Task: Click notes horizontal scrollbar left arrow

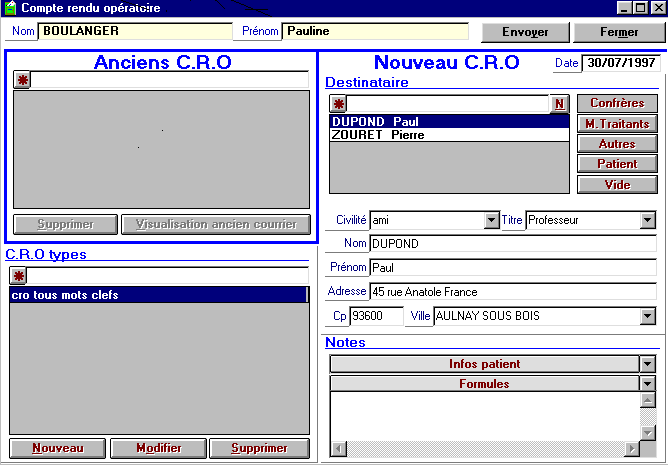Action: [339, 449]
